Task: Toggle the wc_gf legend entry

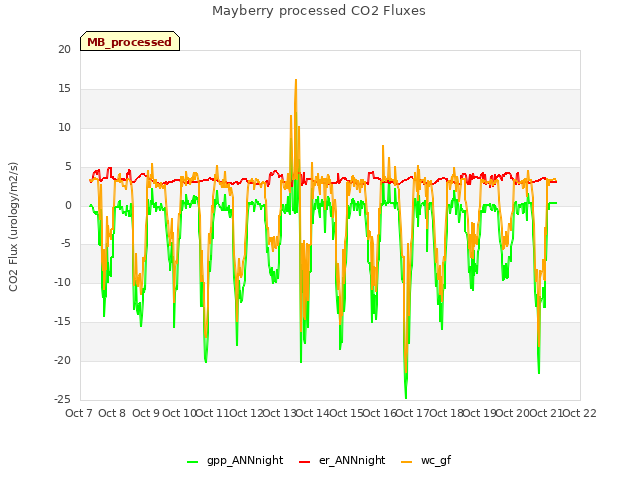Action: (x=426, y=460)
